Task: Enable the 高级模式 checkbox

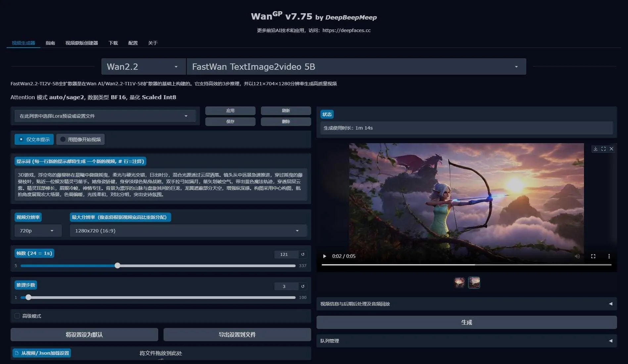Action: pos(17,316)
